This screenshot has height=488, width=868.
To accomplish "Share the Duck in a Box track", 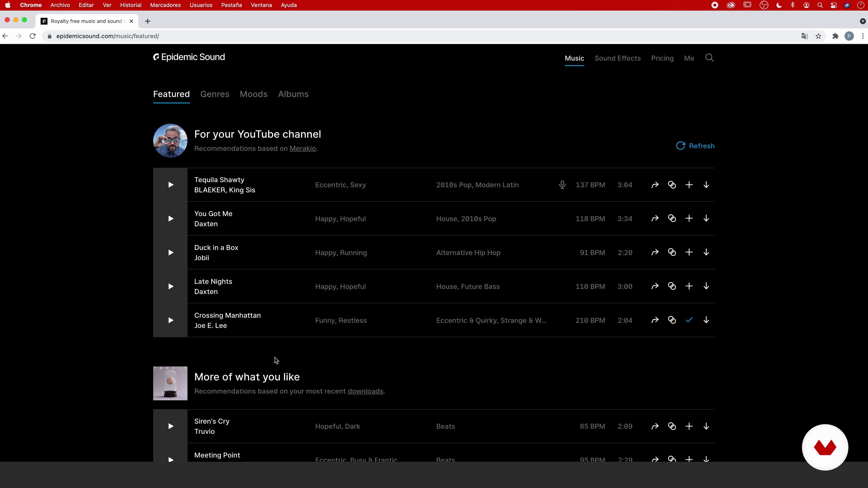I will click(x=655, y=252).
